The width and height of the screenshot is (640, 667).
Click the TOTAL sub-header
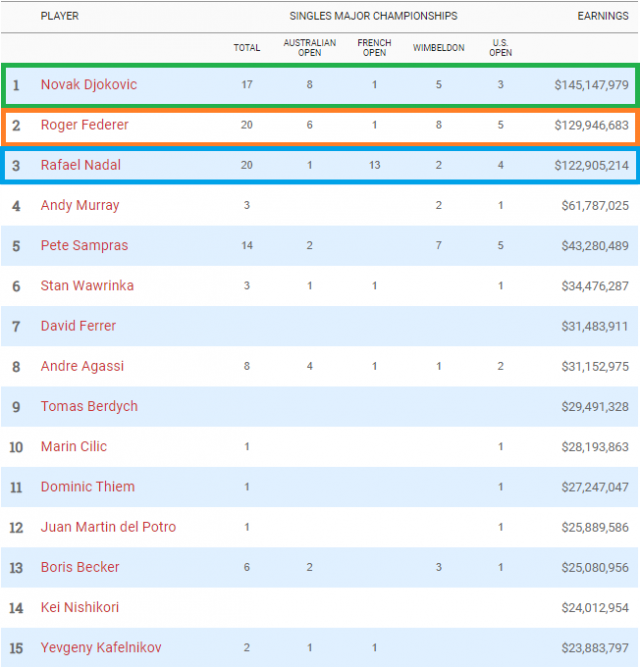pyautogui.click(x=247, y=48)
